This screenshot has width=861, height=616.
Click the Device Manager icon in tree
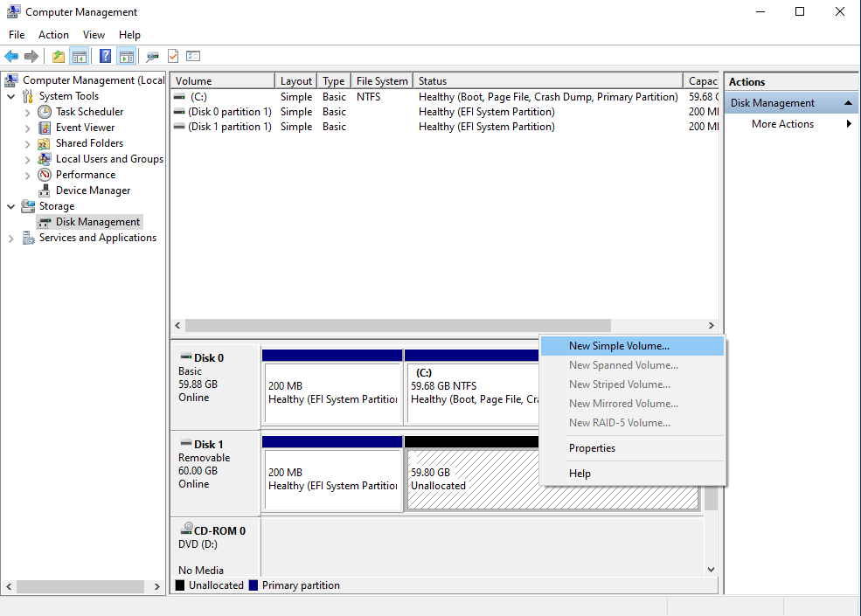(45, 190)
